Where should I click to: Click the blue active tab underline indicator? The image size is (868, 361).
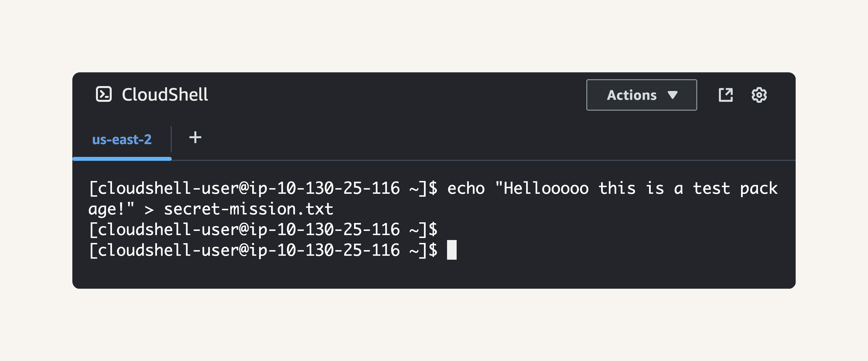pyautogui.click(x=122, y=159)
